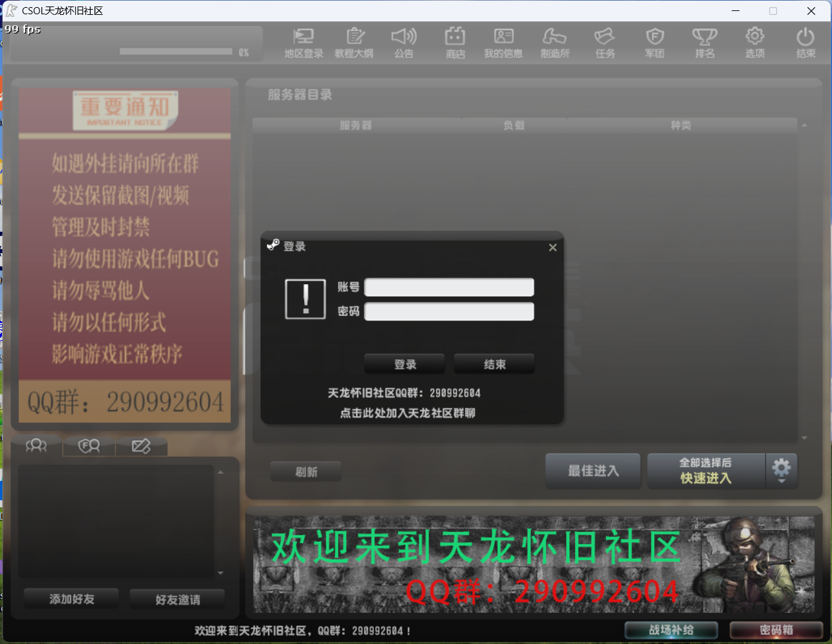This screenshot has width=832, height=644.
Task: Click 点击此处加入天龙社区群聊 link
Action: (408, 413)
